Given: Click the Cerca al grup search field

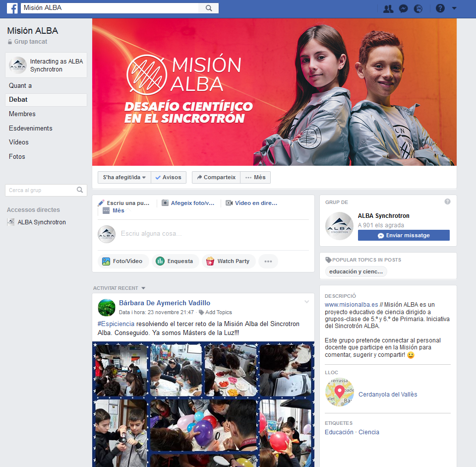Looking at the screenshot, I should [46, 190].
